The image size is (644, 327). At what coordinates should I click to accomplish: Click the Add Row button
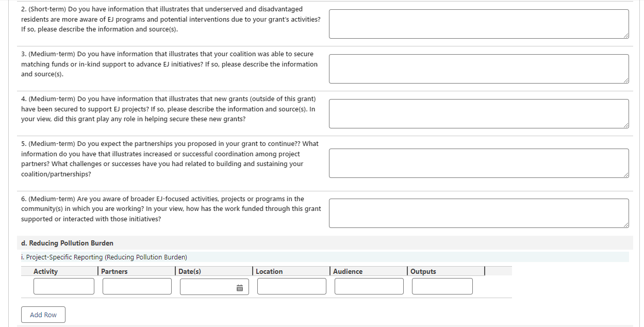click(43, 315)
